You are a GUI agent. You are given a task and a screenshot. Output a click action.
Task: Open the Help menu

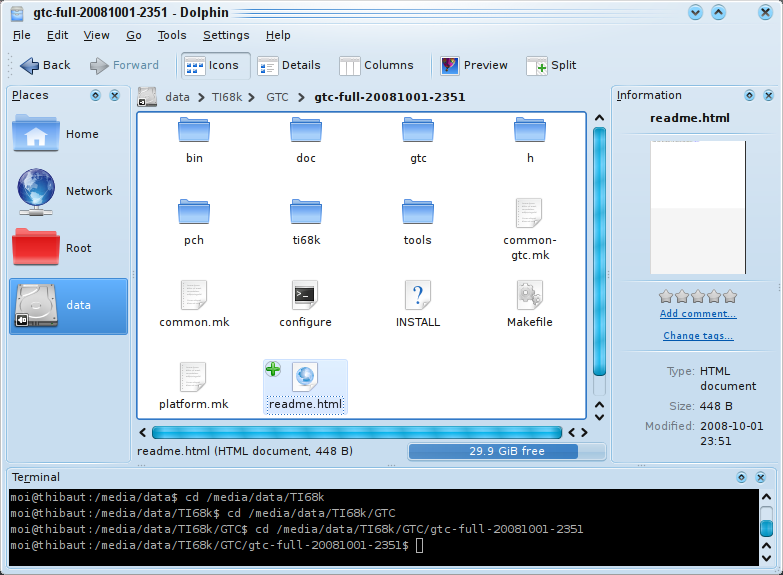pyautogui.click(x=278, y=35)
